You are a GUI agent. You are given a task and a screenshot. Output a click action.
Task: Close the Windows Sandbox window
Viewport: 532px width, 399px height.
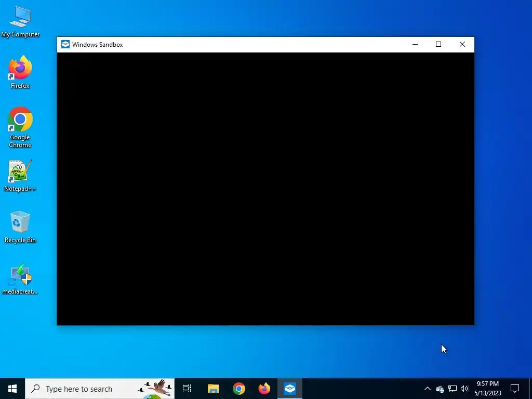(462, 45)
